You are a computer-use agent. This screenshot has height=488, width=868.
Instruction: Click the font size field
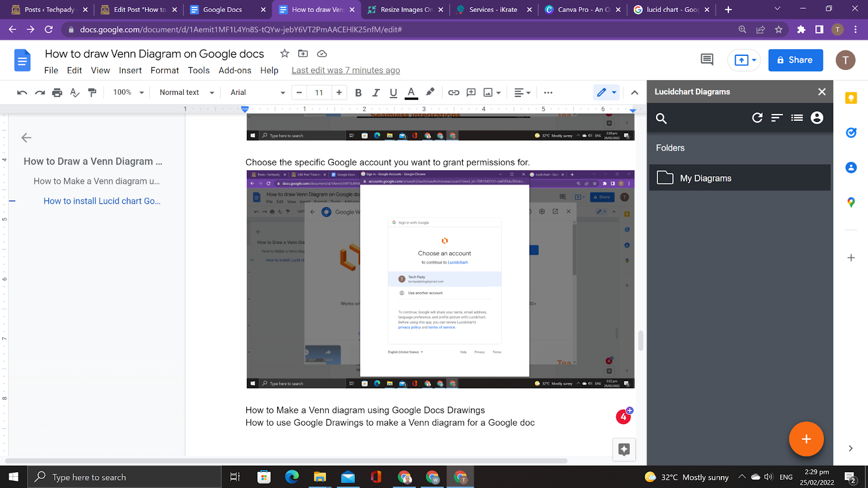[319, 93]
